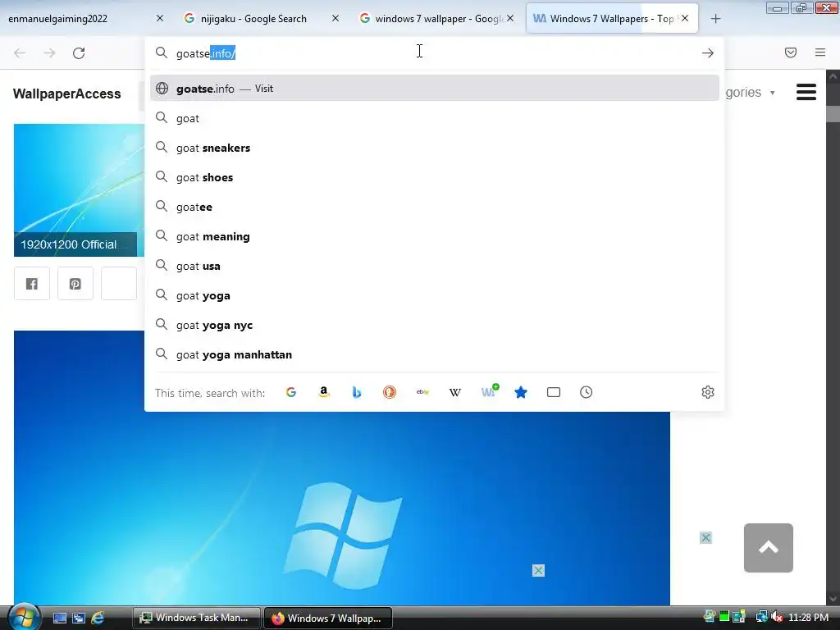Click the go arrow in the address bar
This screenshot has height=630, width=840.
point(708,53)
